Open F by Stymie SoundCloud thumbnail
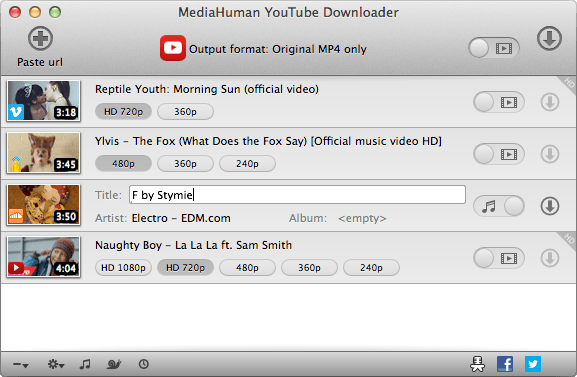 coord(43,205)
